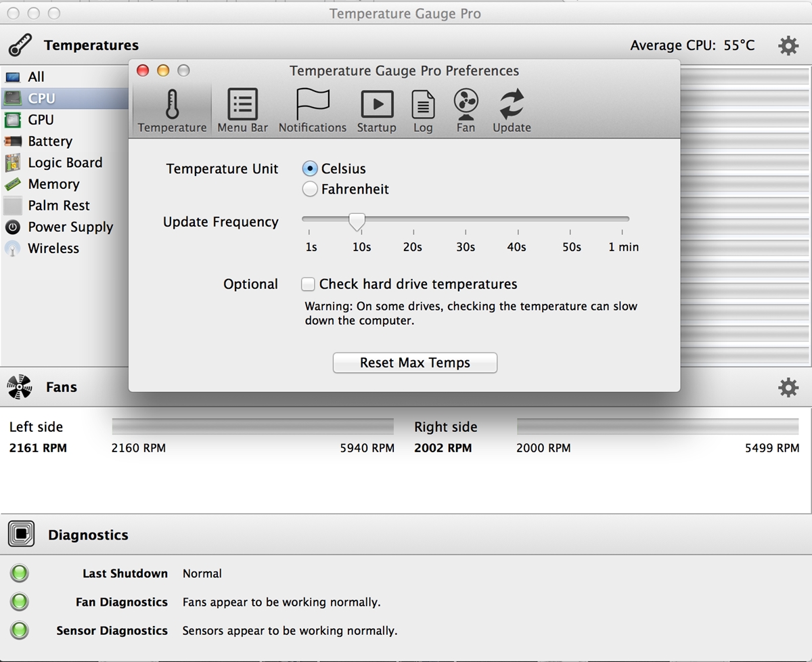Click the 2161 RPM left fan value
812x662 pixels.
pos(38,448)
